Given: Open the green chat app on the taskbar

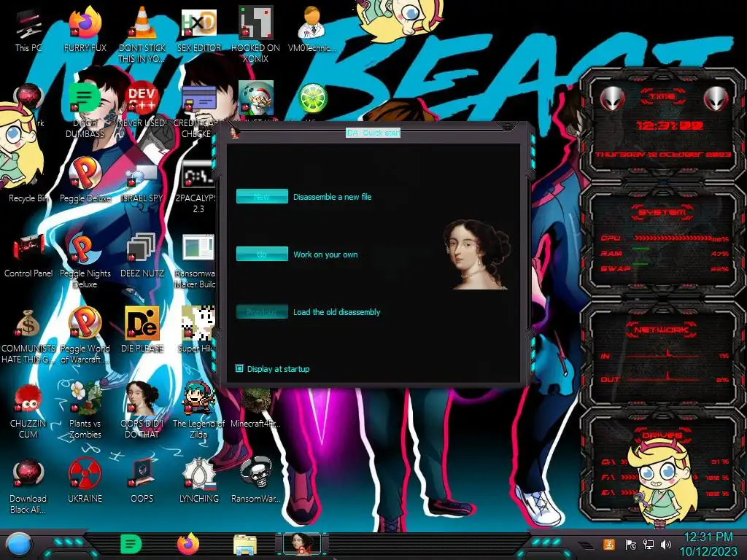Looking at the screenshot, I should point(131,544).
